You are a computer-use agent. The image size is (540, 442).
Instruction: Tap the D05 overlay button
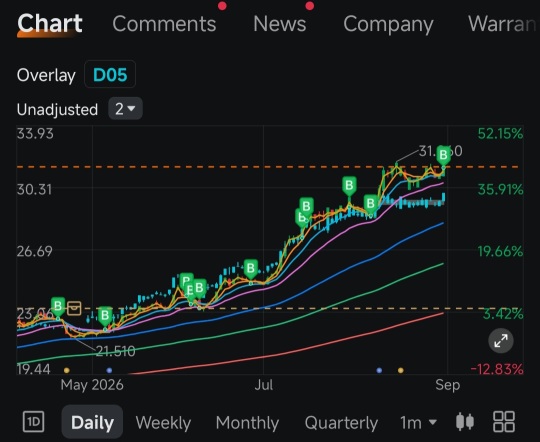110,75
